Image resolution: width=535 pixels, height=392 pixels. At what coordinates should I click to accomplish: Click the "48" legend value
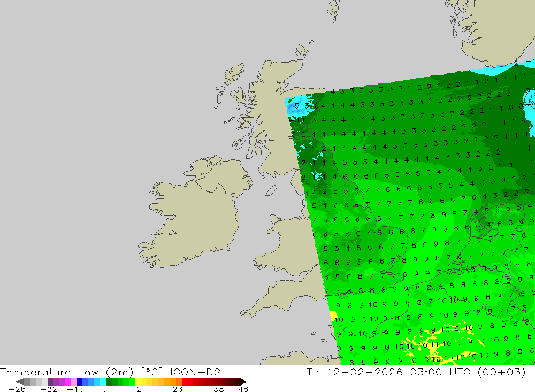243,389
